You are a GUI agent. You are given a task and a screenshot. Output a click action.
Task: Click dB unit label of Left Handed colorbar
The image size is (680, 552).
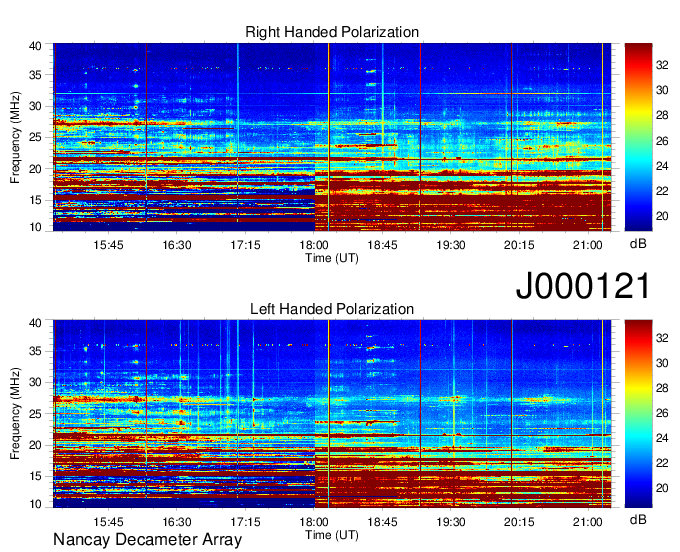[638, 519]
